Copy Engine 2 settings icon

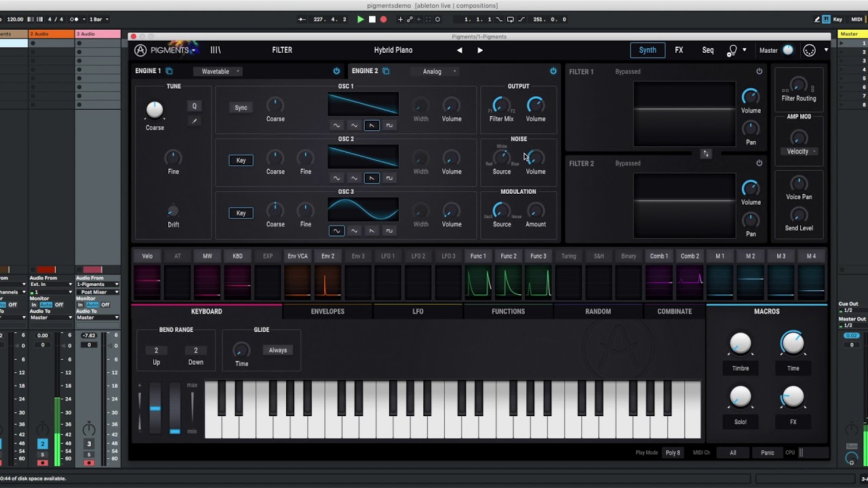(x=386, y=71)
